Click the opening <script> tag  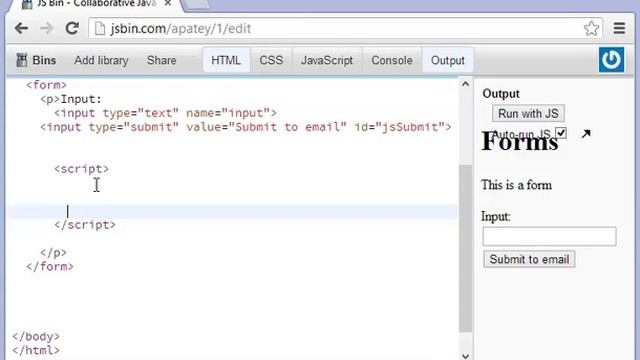coord(82,169)
